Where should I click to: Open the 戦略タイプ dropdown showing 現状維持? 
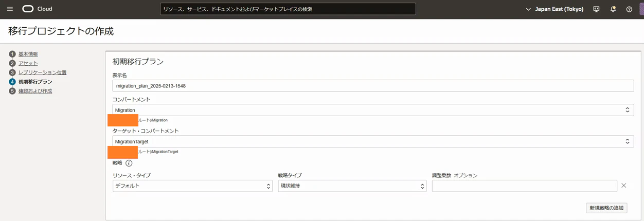(x=352, y=186)
